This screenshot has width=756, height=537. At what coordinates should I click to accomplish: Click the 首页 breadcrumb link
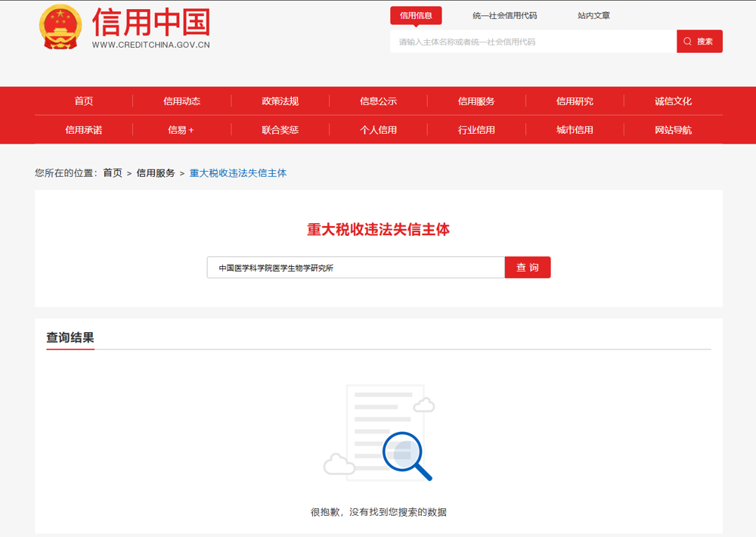pos(113,173)
